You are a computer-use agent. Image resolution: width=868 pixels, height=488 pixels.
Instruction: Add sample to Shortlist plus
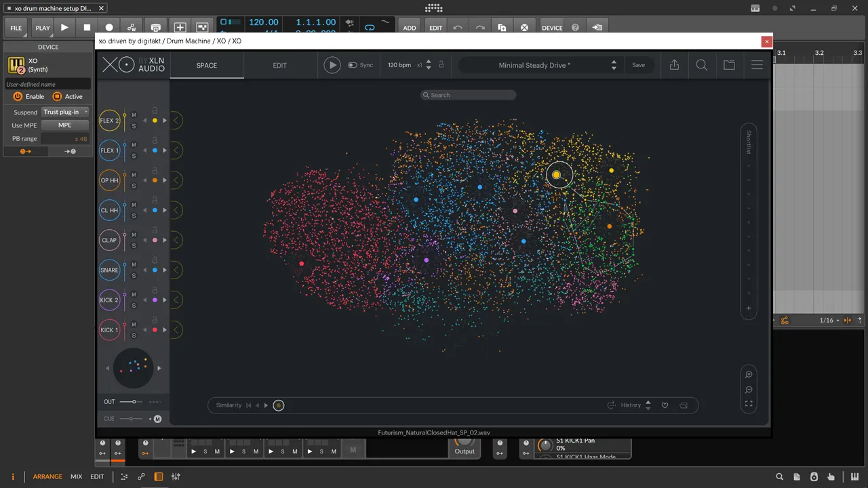pyautogui.click(x=749, y=308)
